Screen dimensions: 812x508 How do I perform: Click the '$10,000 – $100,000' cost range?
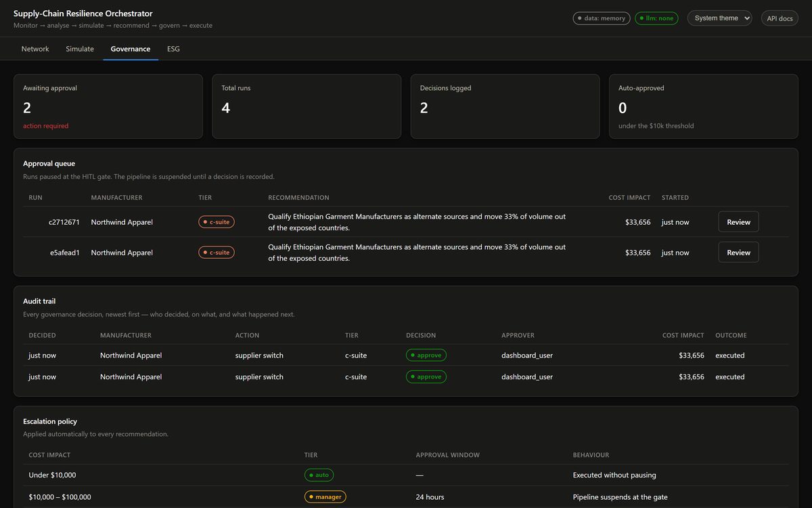point(60,497)
